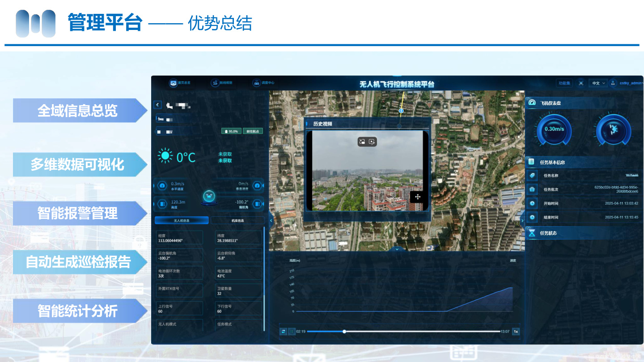Open the cstky_admin user dropdown
Screen dimensions: 644x362
click(x=631, y=83)
